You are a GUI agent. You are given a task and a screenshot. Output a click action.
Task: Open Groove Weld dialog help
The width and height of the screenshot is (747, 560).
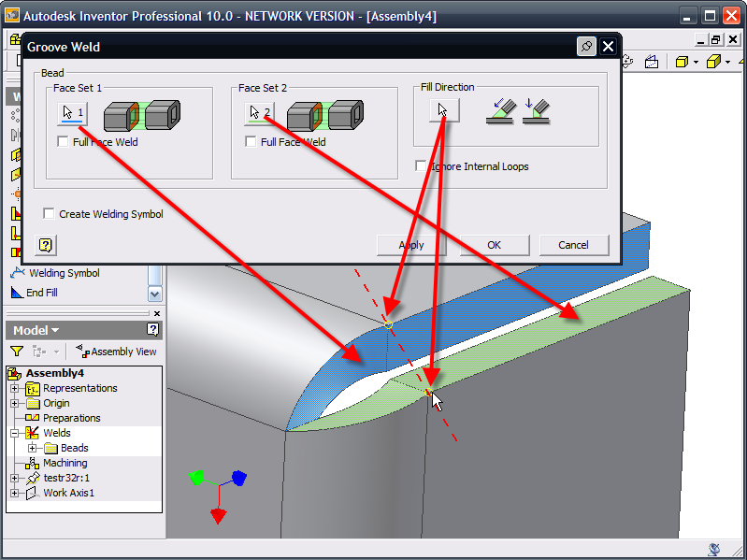(46, 245)
